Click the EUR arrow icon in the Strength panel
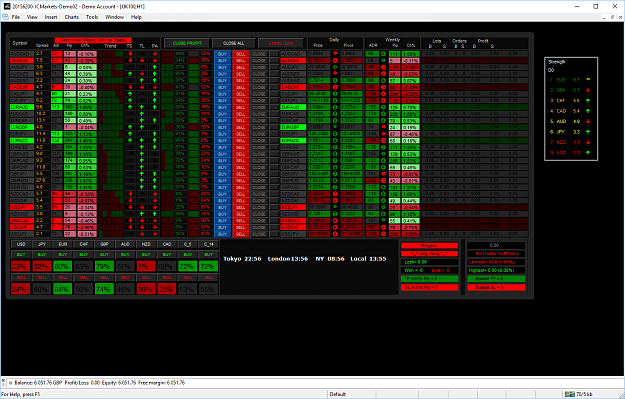625x399 pixels. pyautogui.click(x=588, y=79)
